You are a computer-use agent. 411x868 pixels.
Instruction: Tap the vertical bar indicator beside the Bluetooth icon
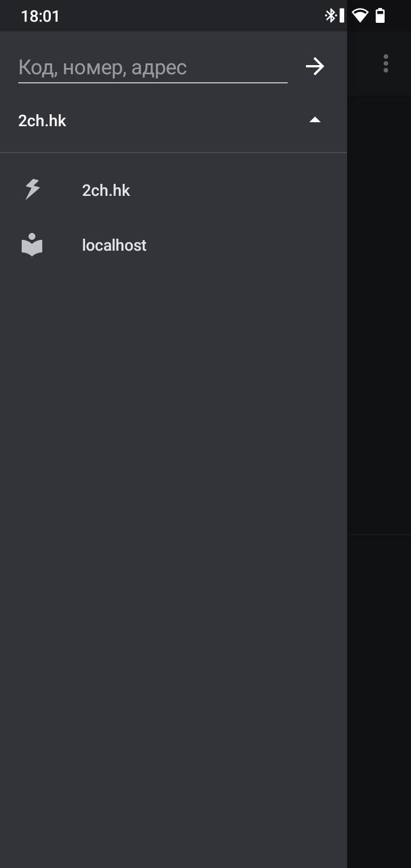341,15
